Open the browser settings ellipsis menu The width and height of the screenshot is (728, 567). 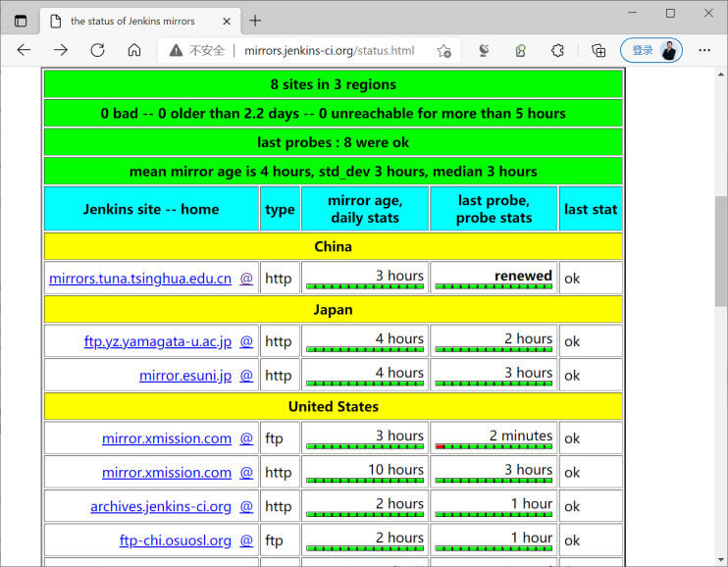(x=704, y=50)
